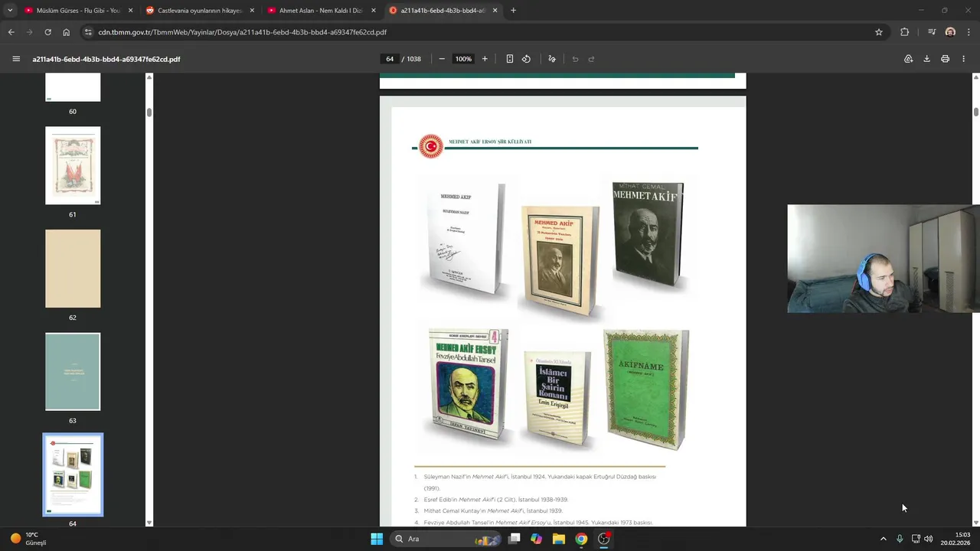This screenshot has height=551, width=980.
Task: Zoom in the PDF with plus button
Action: pos(485,59)
